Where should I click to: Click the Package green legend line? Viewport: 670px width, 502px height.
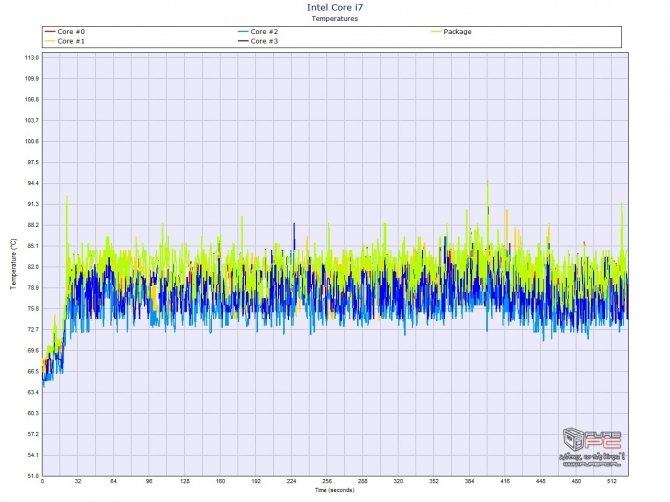(437, 32)
